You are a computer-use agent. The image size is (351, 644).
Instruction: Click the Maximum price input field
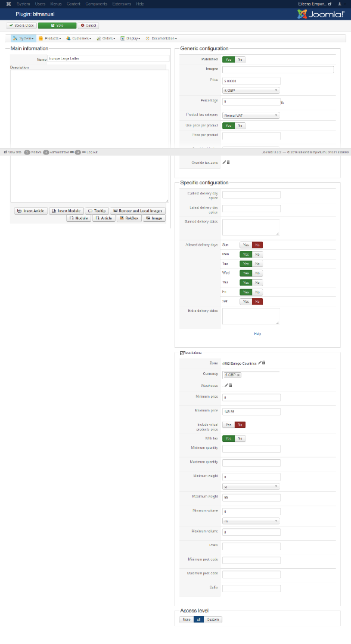click(251, 411)
